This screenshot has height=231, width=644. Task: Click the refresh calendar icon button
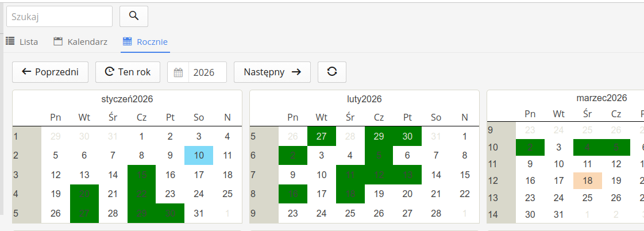(x=332, y=72)
